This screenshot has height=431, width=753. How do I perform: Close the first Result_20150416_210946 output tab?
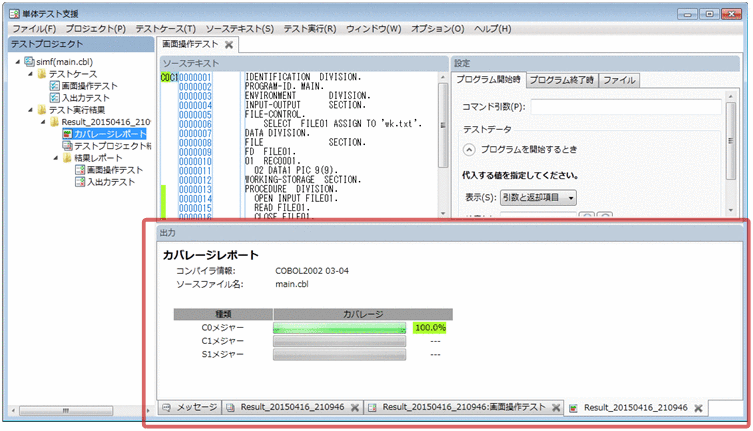pos(355,408)
